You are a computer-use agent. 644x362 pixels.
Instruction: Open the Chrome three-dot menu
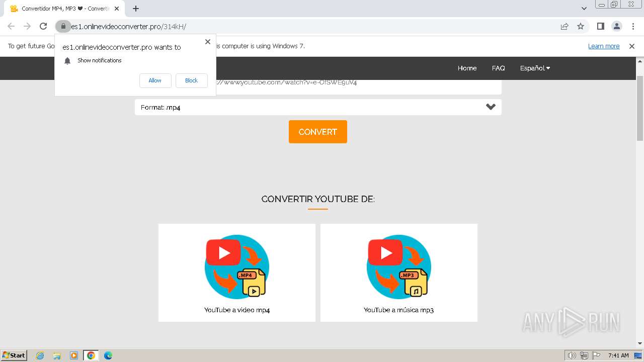[632, 26]
